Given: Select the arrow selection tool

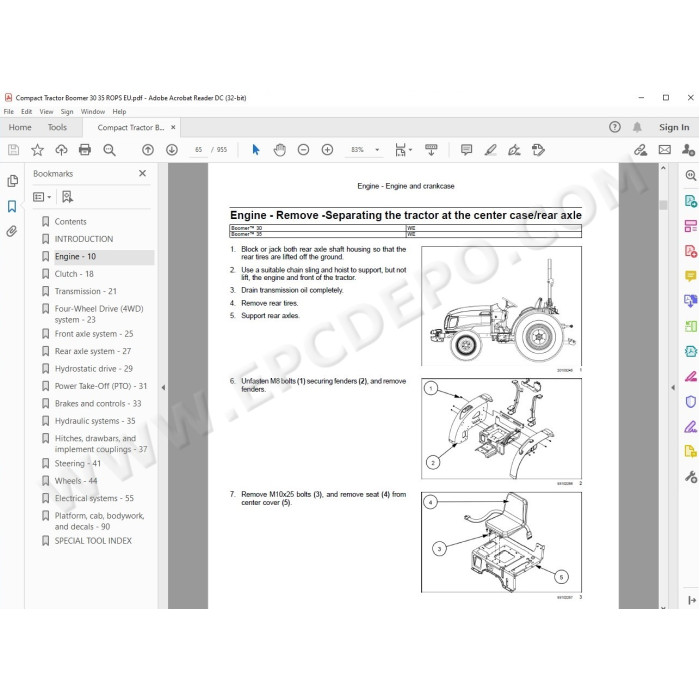Looking at the screenshot, I should click(x=256, y=150).
